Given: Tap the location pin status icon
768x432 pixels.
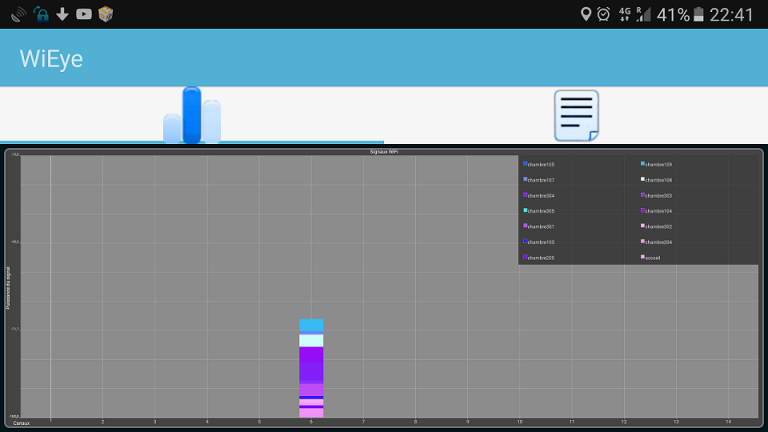Looking at the screenshot, I should point(585,14).
